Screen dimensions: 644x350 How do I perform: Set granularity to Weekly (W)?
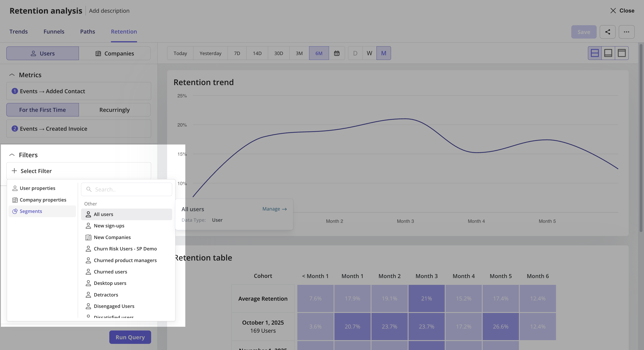coord(370,53)
